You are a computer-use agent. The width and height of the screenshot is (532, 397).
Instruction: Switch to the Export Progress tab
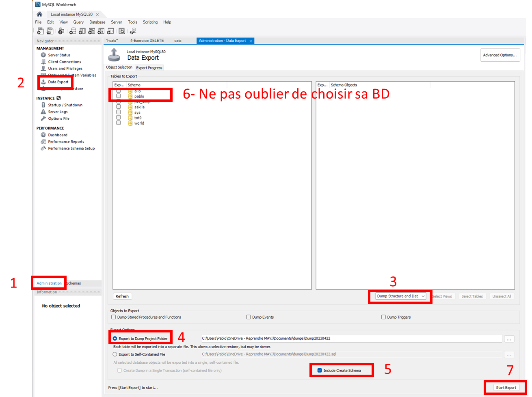[149, 68]
